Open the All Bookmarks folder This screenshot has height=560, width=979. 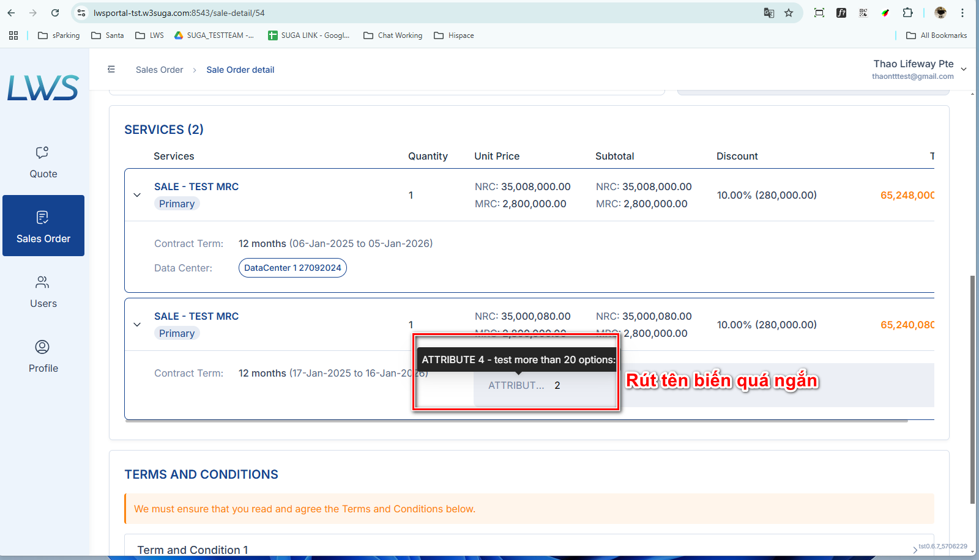click(937, 35)
